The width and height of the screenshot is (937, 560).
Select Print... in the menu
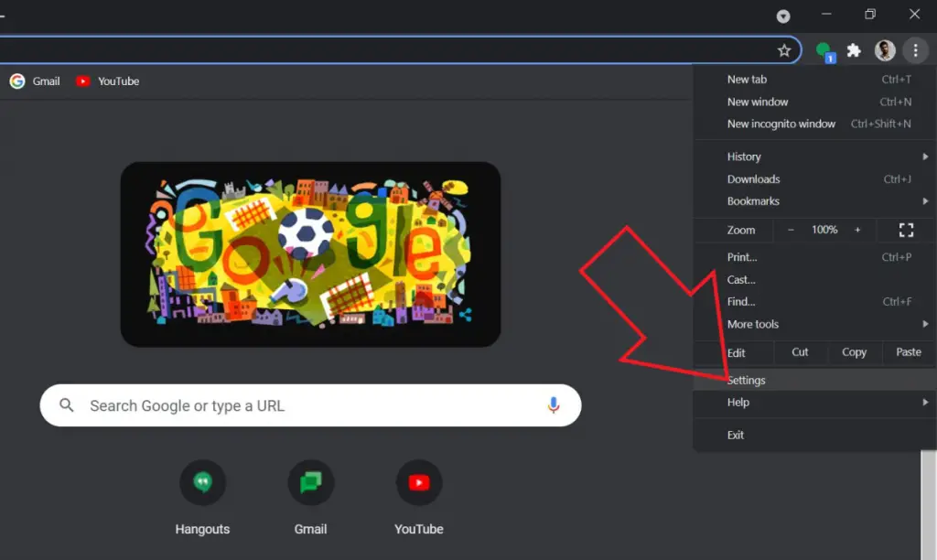click(x=814, y=258)
